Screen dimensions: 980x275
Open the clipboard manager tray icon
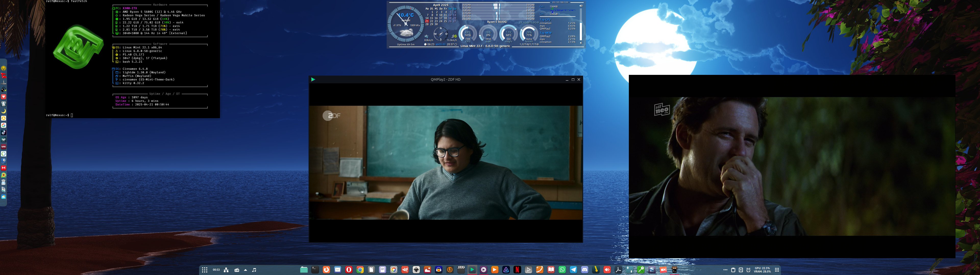click(x=733, y=270)
